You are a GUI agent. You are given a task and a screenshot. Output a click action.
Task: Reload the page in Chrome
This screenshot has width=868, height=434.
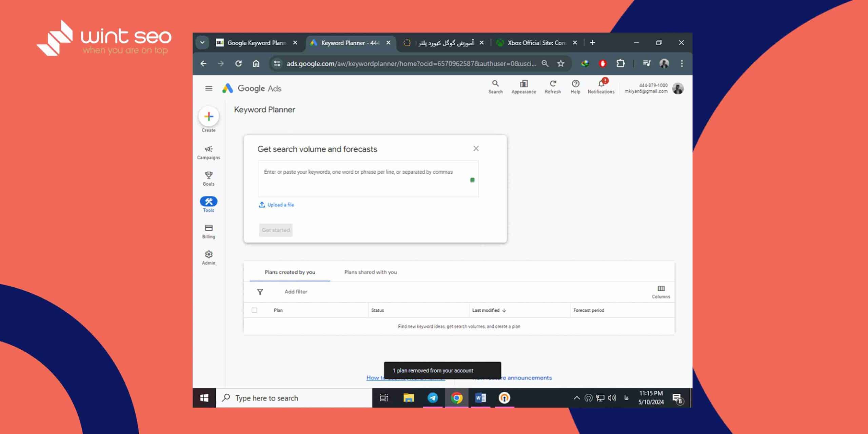point(238,63)
